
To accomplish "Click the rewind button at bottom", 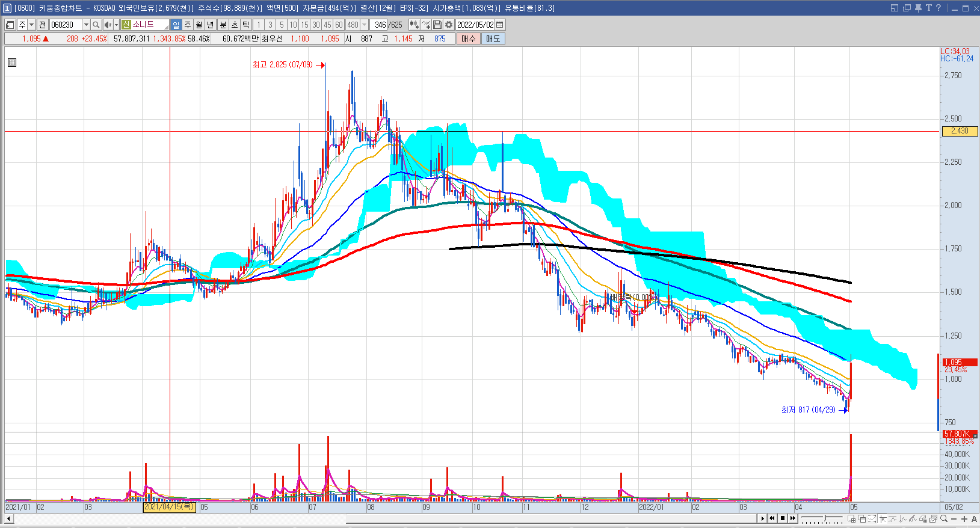I will coord(772,518).
